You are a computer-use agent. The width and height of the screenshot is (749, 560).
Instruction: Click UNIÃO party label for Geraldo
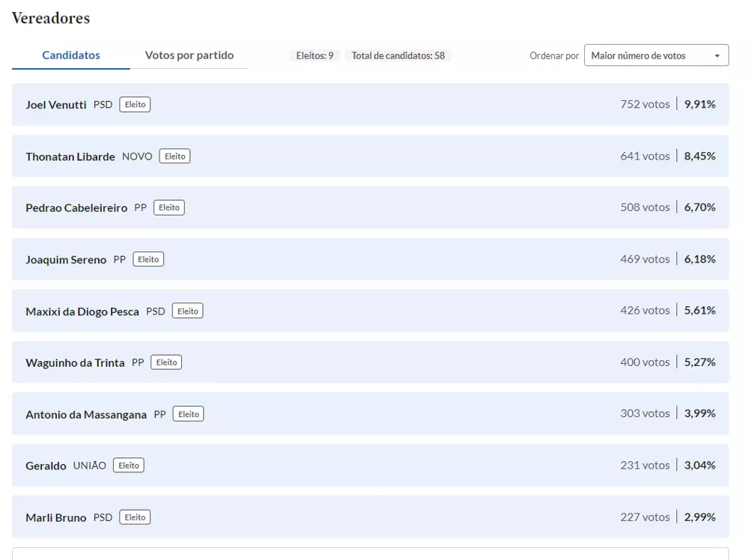coord(90,466)
